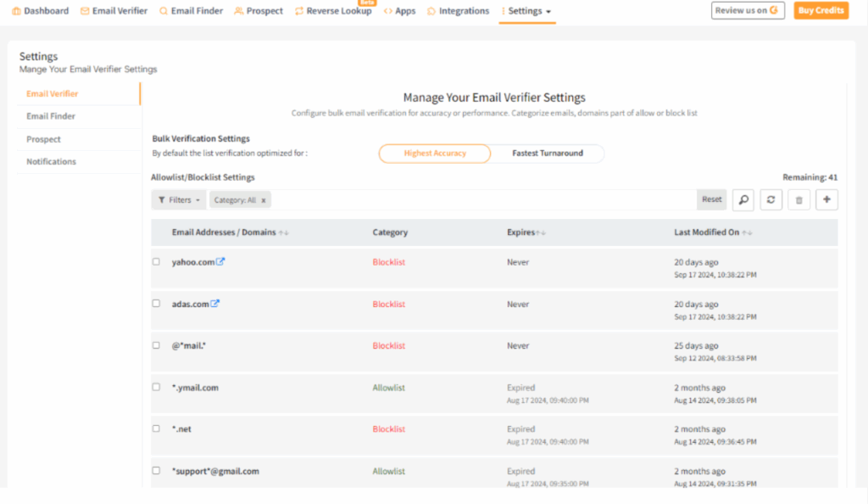Image resolution: width=868 pixels, height=504 pixels.
Task: Select Fastest Turnaround verification mode
Action: click(548, 154)
